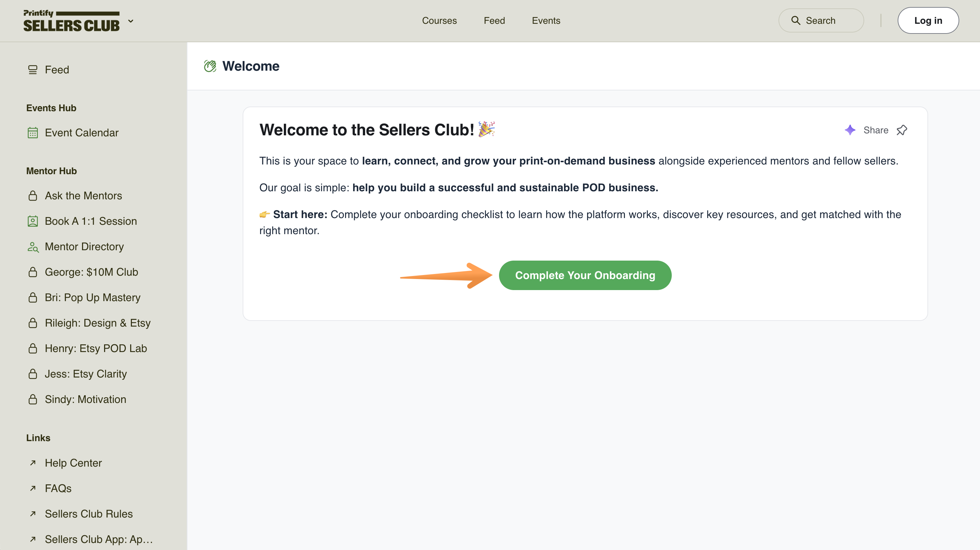The image size is (980, 550).
Task: Click the purple sparkle icon beside Share
Action: [850, 130]
